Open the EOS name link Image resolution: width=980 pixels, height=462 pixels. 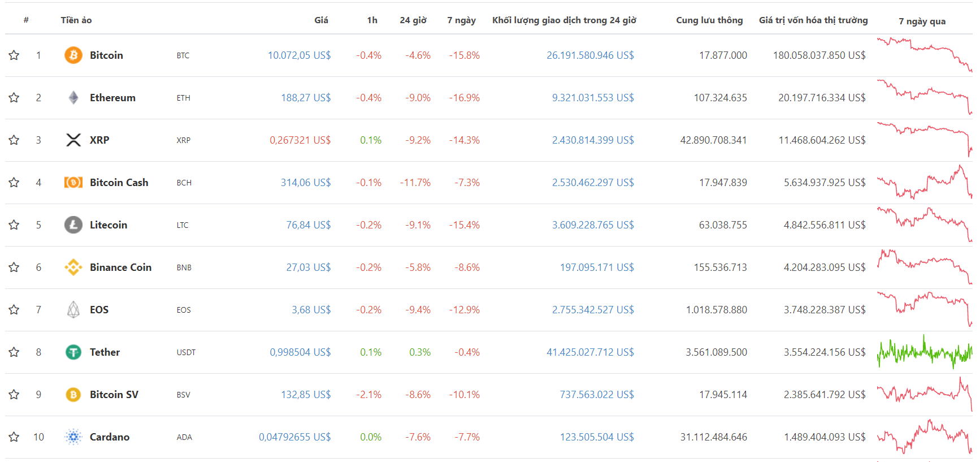99,310
